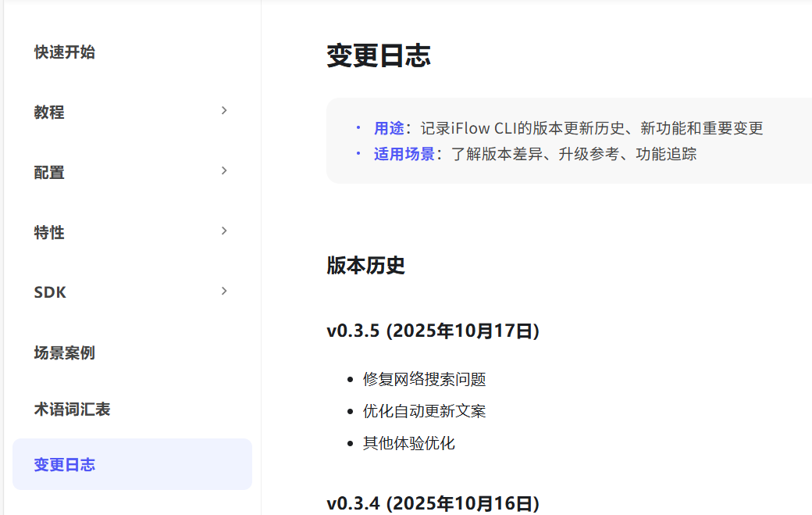Image resolution: width=812 pixels, height=515 pixels.
Task: Jump to the 版本历史 heading
Action: coord(365,266)
